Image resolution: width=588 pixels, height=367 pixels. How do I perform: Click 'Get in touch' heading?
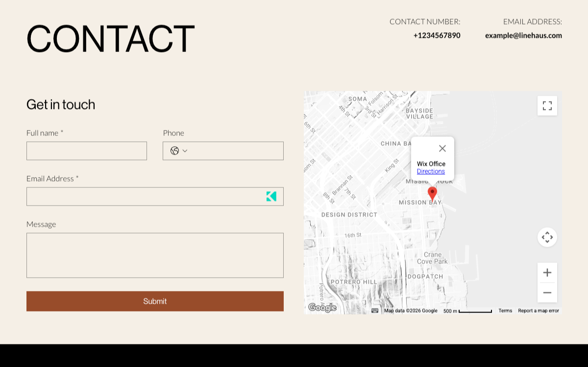(x=61, y=105)
